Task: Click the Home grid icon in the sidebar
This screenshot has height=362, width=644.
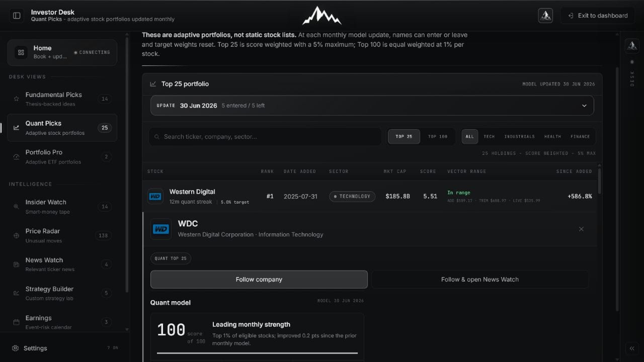Action: coord(21,52)
